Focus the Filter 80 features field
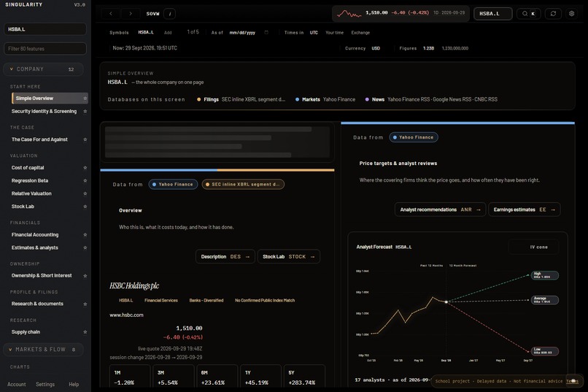 (45, 49)
